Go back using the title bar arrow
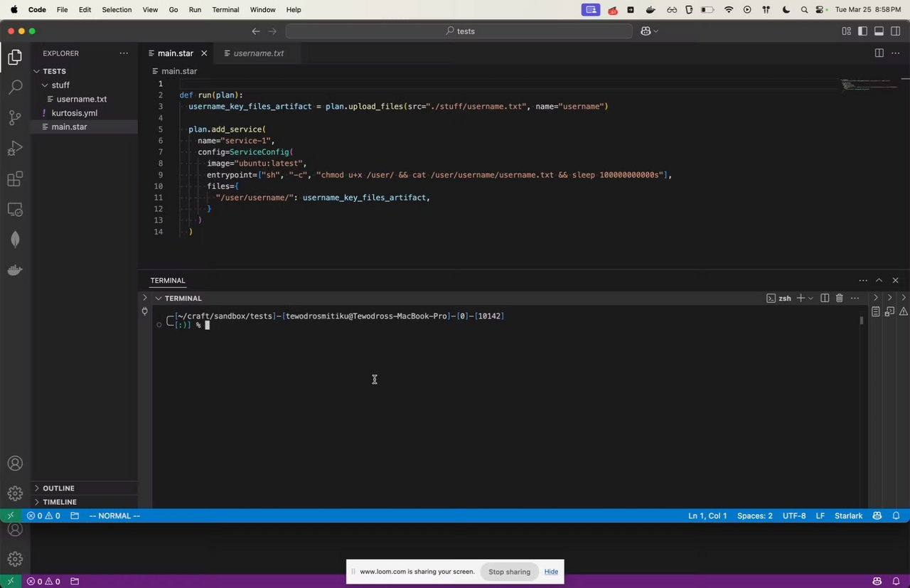Screen dimensions: 910x588 [256, 31]
